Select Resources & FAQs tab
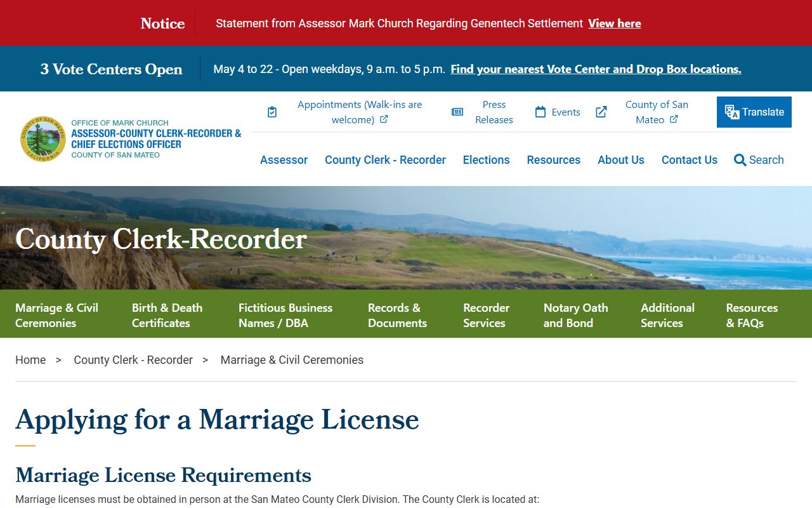 pos(752,315)
